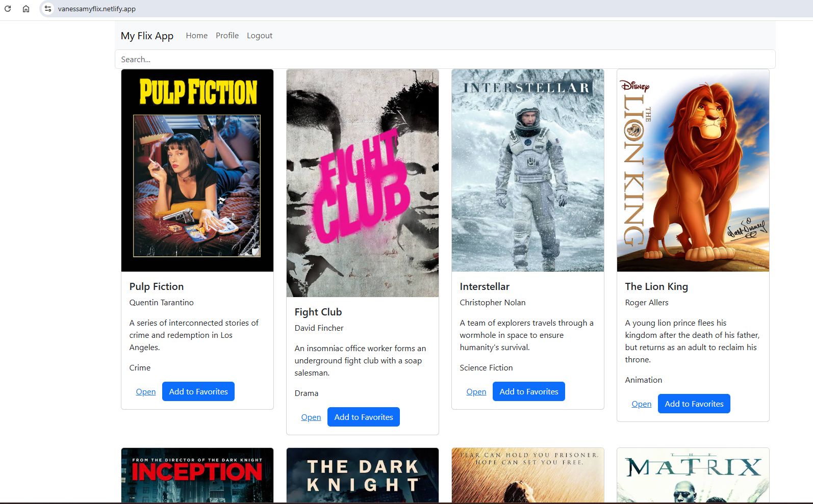
Task: Click the Fight Club poster image
Action: tap(363, 183)
